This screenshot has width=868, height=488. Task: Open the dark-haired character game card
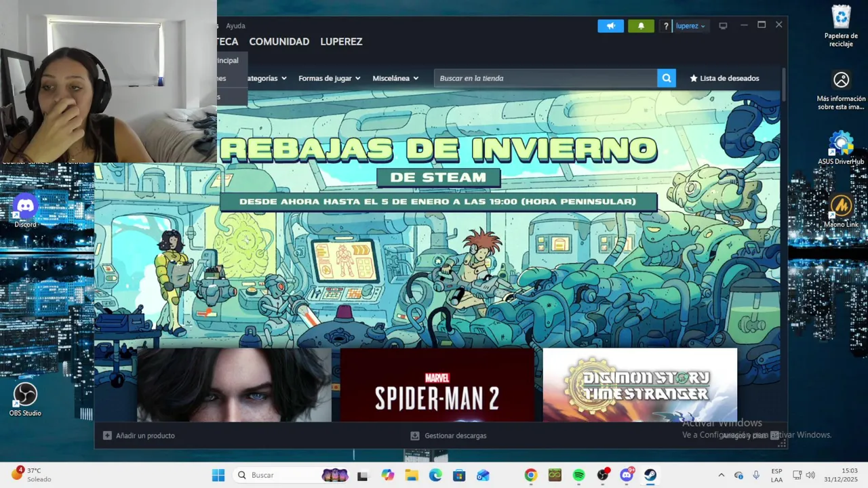point(235,385)
